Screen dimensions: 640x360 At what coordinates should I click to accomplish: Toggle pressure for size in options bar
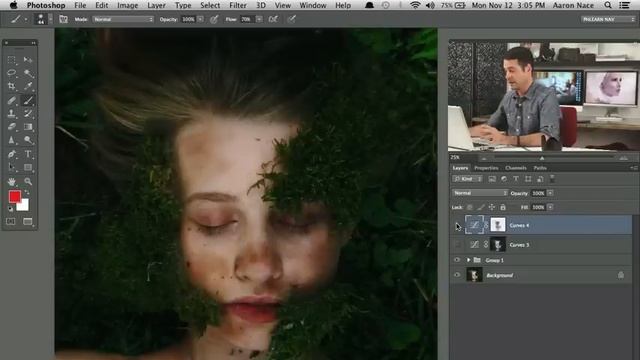pos(291,19)
